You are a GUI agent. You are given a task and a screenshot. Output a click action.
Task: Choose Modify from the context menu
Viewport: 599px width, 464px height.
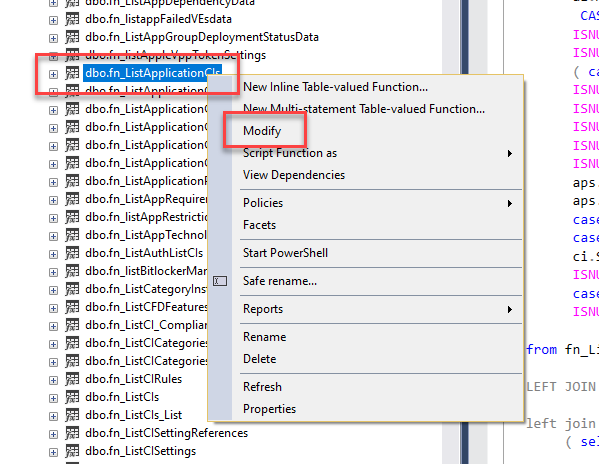point(262,131)
